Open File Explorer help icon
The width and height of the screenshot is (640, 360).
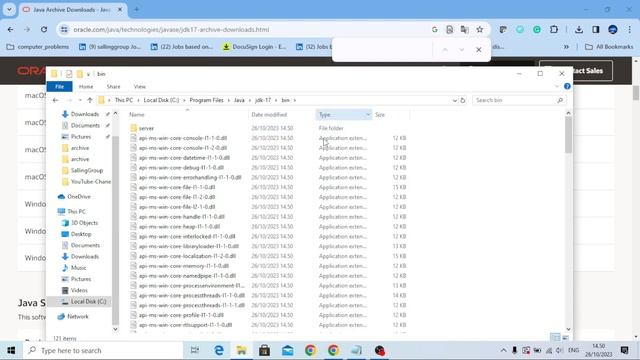coord(567,86)
